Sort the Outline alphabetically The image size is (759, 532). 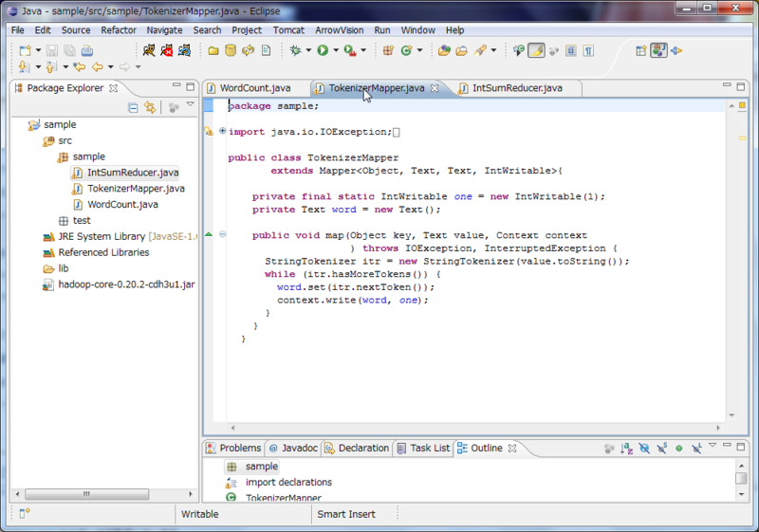click(626, 449)
